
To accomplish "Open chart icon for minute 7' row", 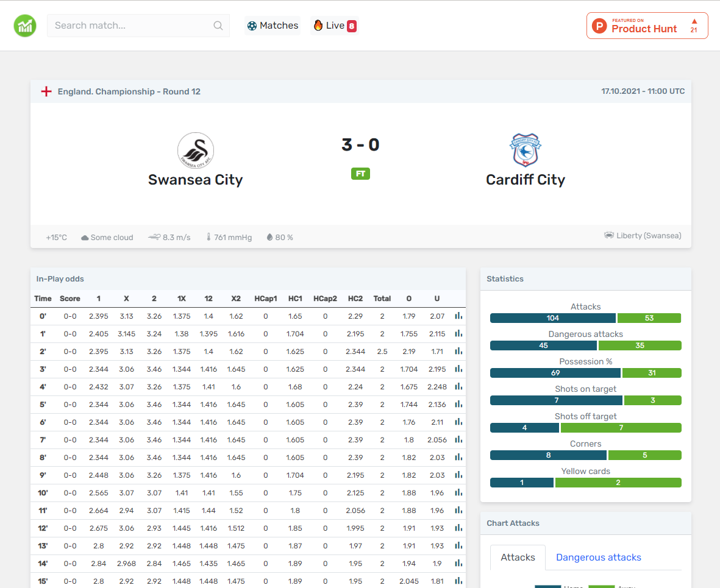I will [458, 440].
